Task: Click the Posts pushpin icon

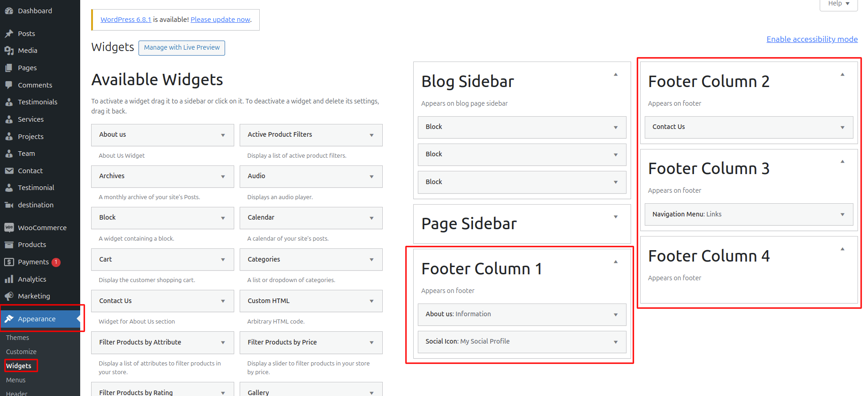Action: click(x=9, y=34)
